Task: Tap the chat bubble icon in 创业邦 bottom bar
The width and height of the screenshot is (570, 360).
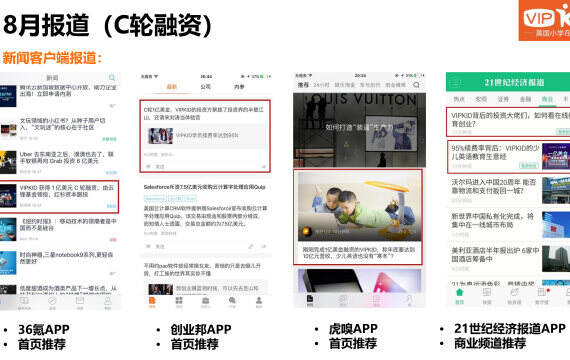Action: pos(232,301)
